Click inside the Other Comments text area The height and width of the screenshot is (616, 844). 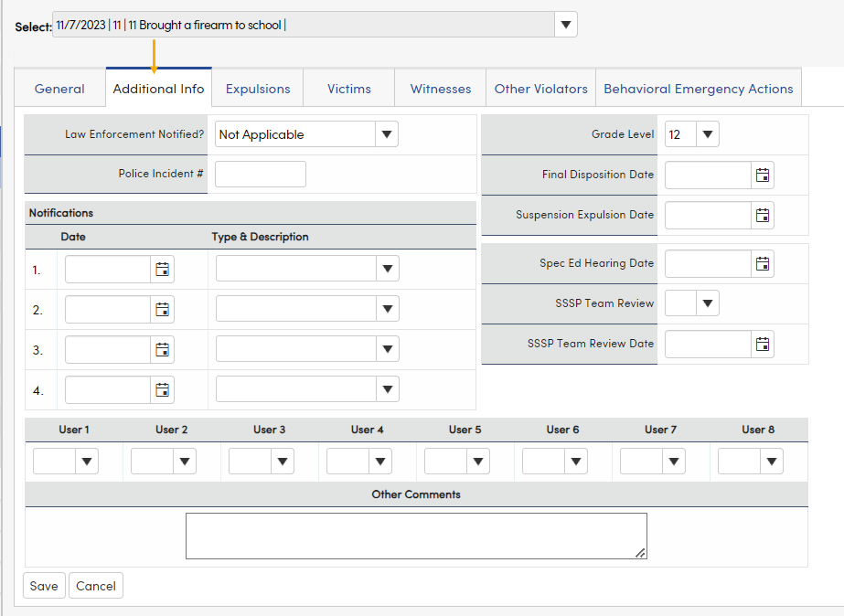click(x=416, y=535)
